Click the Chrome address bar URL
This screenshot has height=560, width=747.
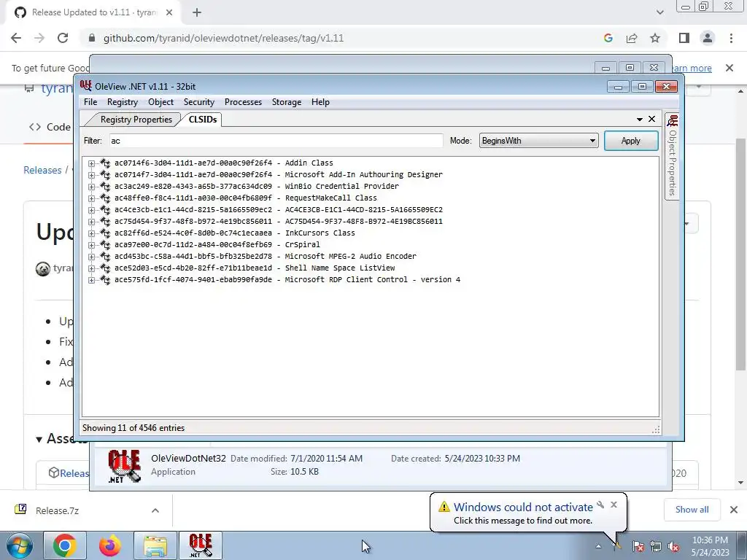(x=223, y=38)
